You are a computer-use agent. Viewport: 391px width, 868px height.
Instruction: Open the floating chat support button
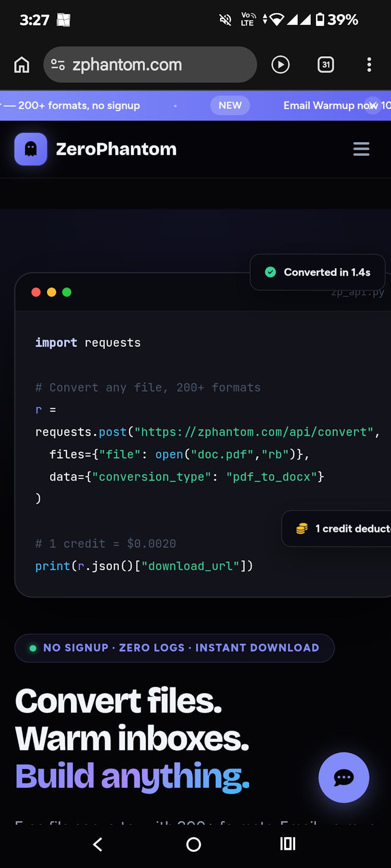tap(344, 777)
